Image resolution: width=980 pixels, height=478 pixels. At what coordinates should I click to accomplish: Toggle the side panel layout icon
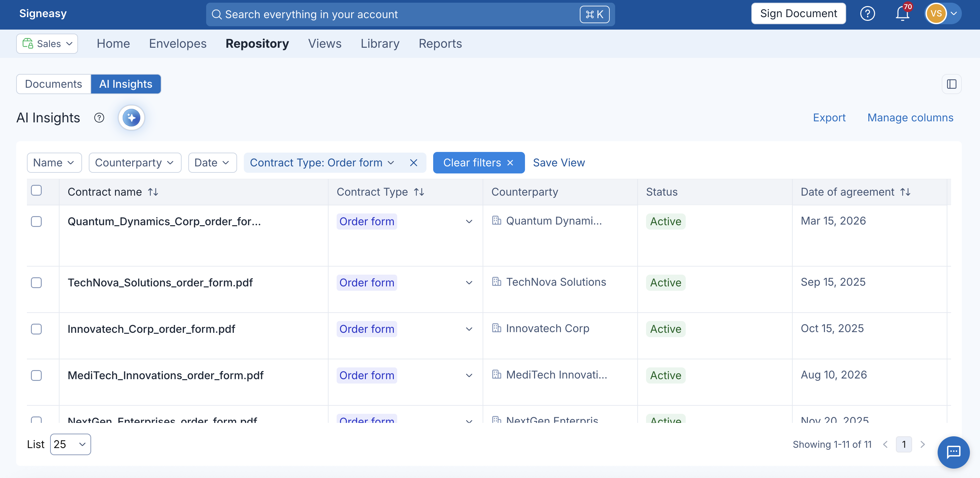(951, 84)
